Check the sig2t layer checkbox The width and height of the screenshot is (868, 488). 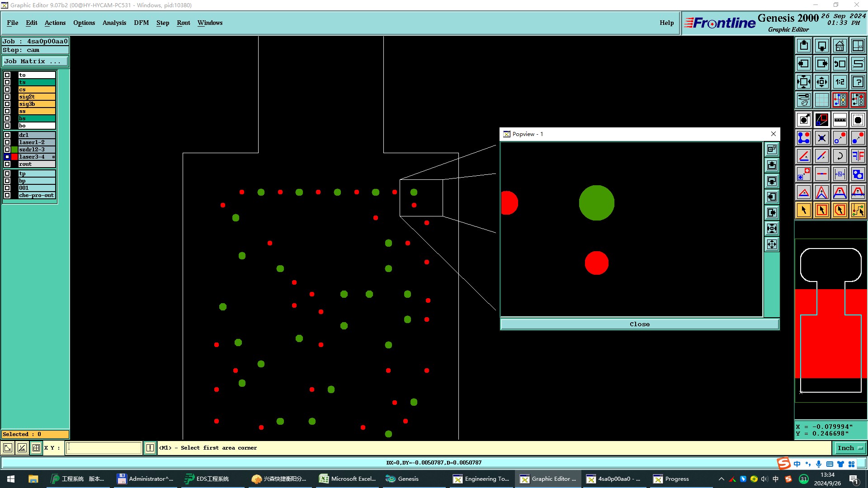7,97
